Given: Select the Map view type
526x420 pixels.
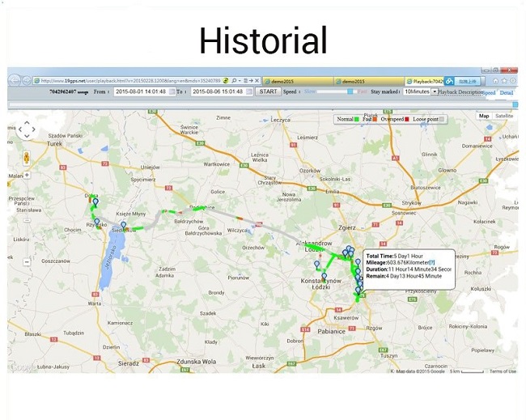Looking at the screenshot, I should (484, 116).
